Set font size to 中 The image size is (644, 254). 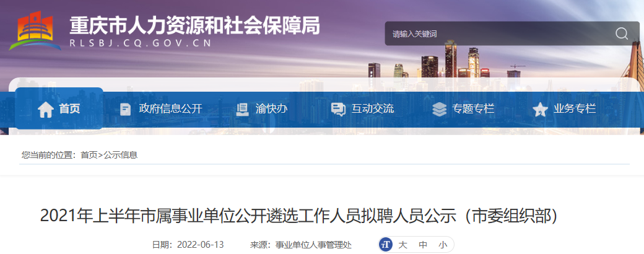(422, 245)
